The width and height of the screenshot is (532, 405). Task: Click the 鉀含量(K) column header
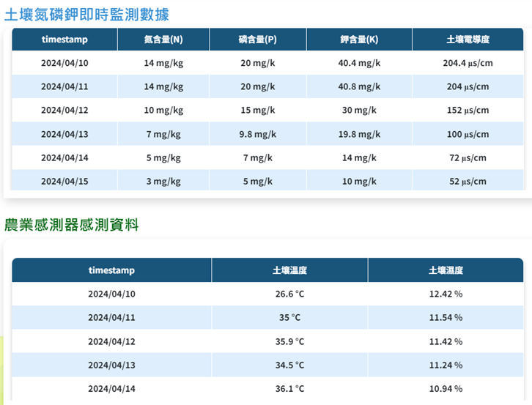[359, 40]
